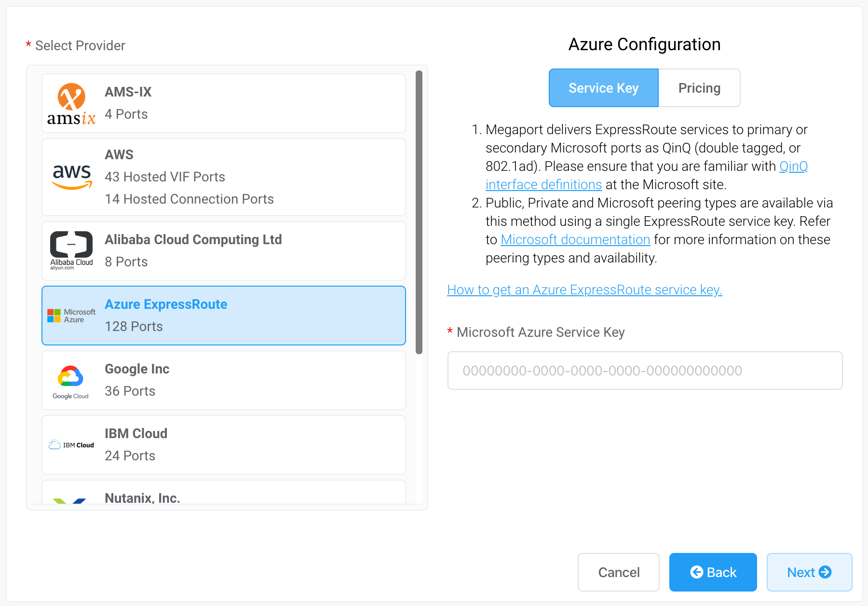This screenshot has width=868, height=606.
Task: Click the Select Provider label
Action: tap(80, 45)
